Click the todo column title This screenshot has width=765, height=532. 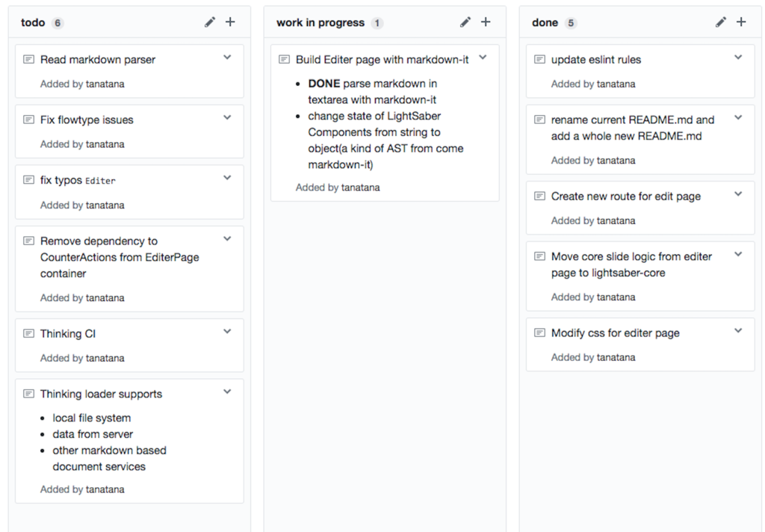tap(33, 22)
